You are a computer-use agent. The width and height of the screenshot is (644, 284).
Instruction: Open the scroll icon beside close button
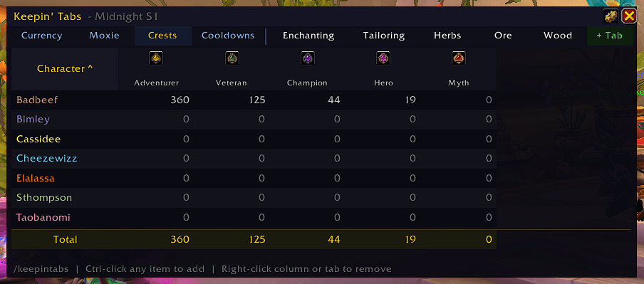pyautogui.click(x=611, y=16)
